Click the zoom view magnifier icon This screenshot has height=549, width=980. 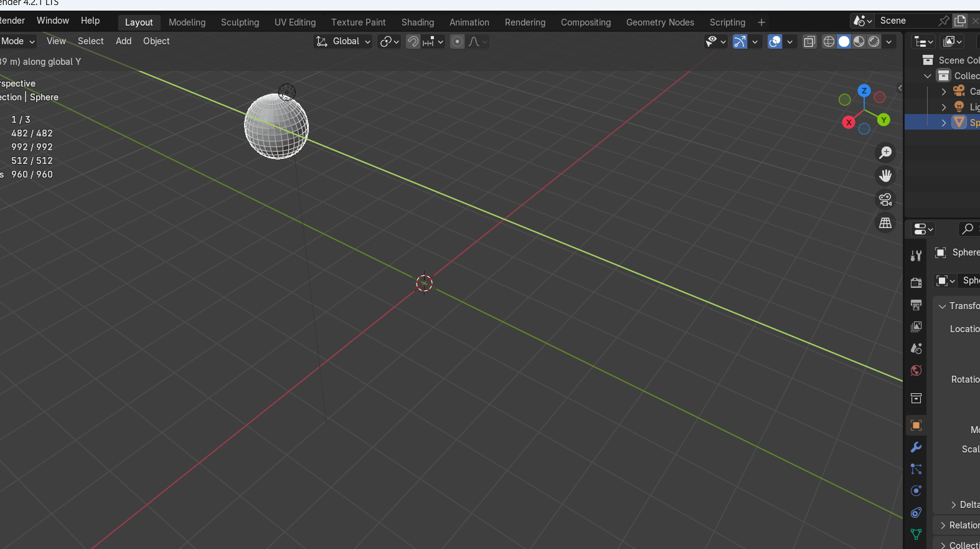(x=885, y=153)
